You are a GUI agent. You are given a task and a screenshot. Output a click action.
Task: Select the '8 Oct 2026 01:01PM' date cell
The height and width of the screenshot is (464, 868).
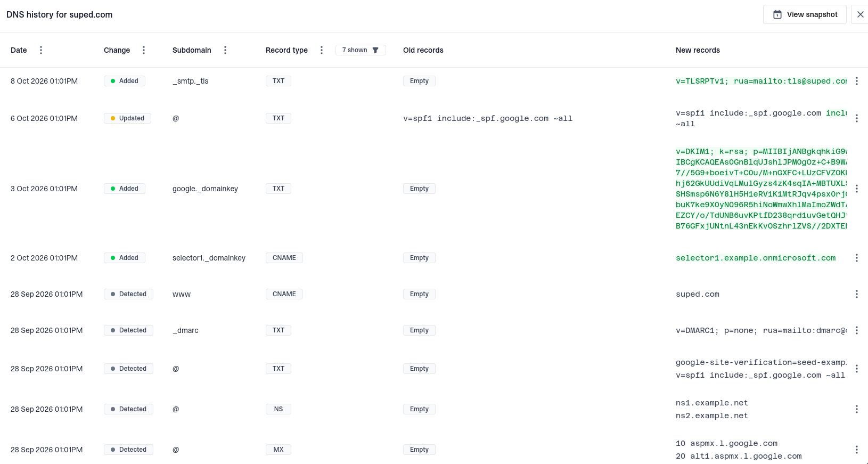point(44,81)
